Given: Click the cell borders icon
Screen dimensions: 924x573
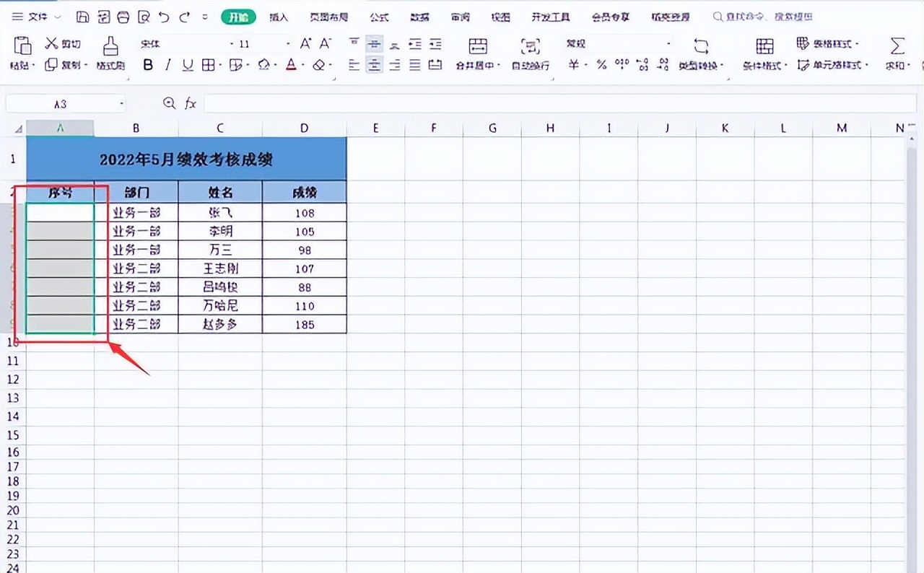Looking at the screenshot, I should tap(208, 65).
